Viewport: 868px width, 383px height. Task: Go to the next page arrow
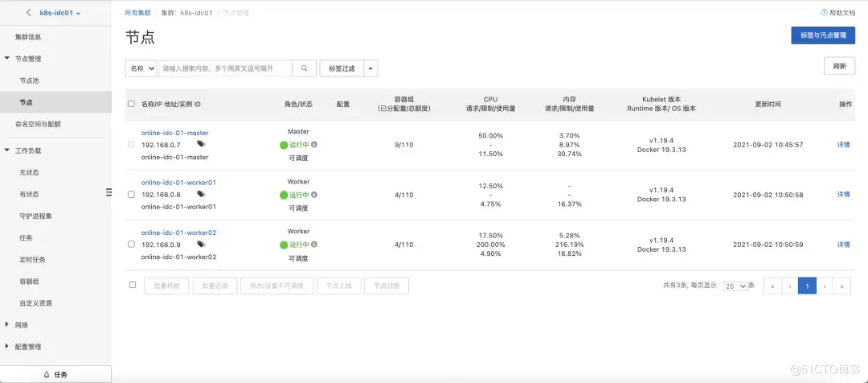tap(825, 286)
